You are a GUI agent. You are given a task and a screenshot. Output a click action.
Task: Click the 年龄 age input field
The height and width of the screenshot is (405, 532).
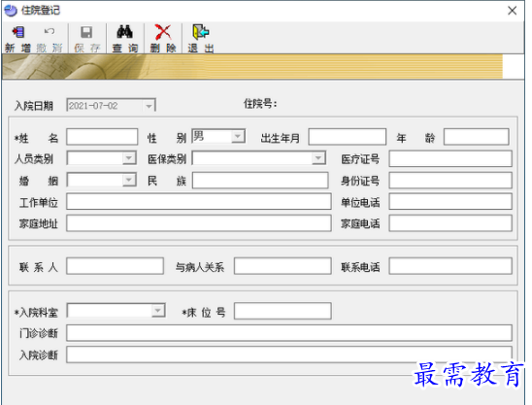click(x=477, y=137)
